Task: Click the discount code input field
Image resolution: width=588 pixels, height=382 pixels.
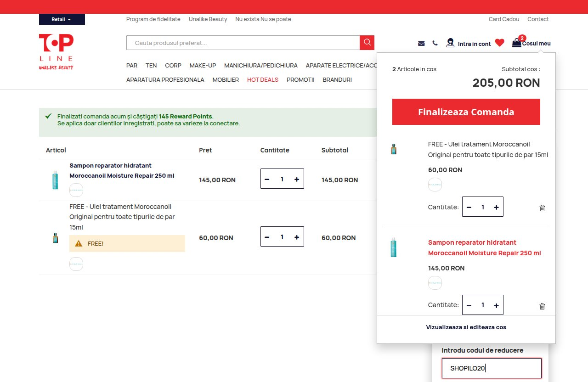Action: [x=492, y=368]
